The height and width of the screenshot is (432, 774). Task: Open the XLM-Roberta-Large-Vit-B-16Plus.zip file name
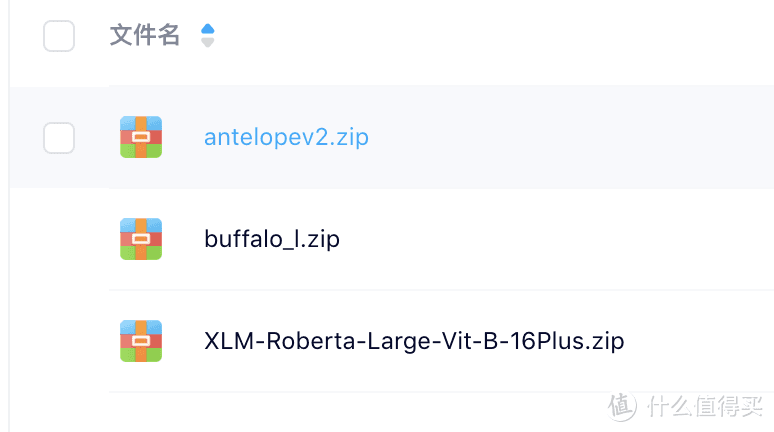[x=414, y=341]
